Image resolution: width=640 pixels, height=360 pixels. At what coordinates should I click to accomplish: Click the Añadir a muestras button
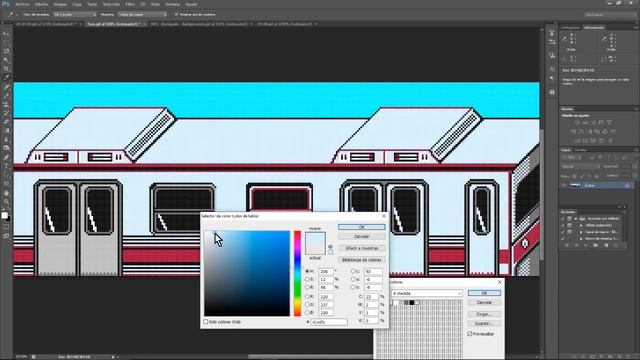[x=361, y=248]
